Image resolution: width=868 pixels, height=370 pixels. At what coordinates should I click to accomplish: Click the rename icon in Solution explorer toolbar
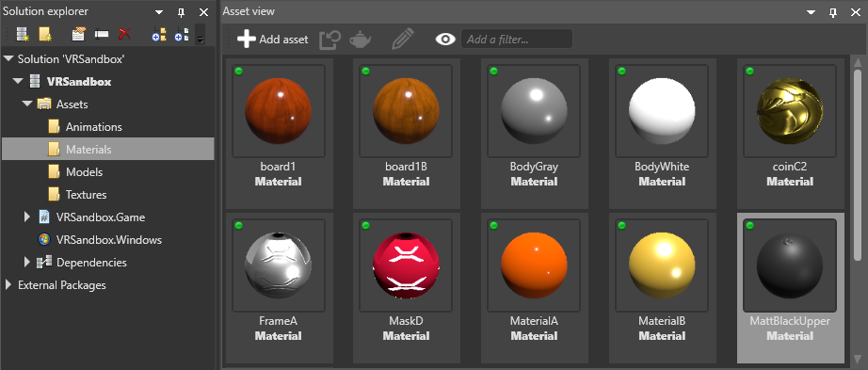tap(102, 34)
